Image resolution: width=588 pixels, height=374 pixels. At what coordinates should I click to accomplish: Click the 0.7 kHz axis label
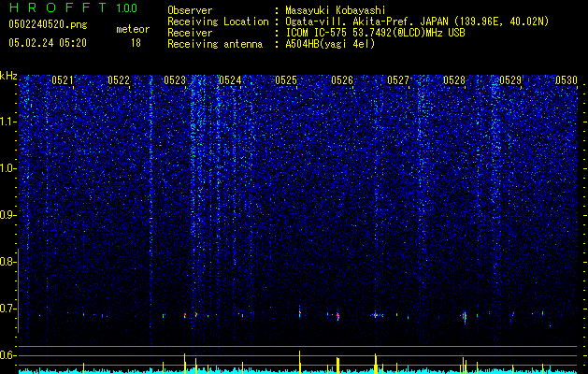click(x=7, y=309)
